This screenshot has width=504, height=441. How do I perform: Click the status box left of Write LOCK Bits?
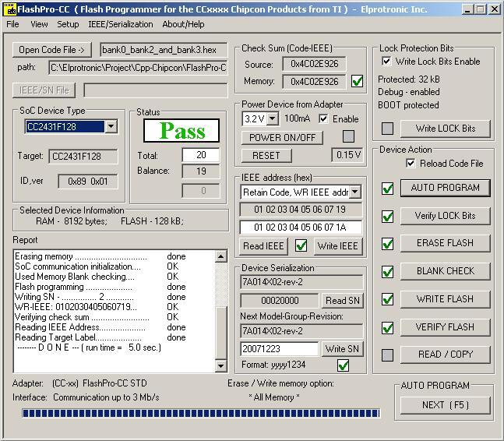[x=387, y=129]
